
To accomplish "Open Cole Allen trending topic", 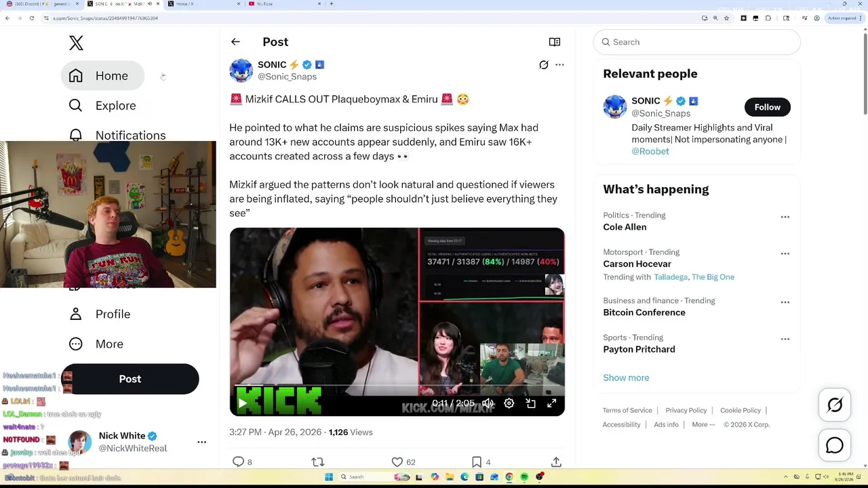I will pyautogui.click(x=625, y=227).
